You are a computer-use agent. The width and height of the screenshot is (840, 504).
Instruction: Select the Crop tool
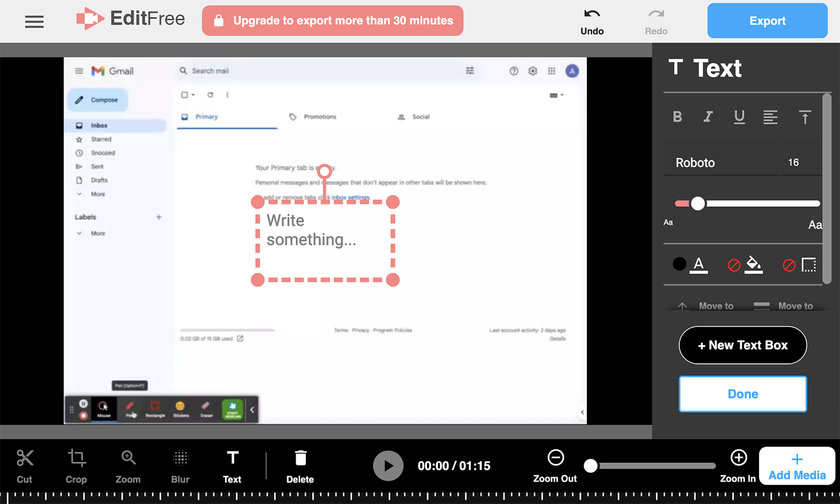[76, 466]
